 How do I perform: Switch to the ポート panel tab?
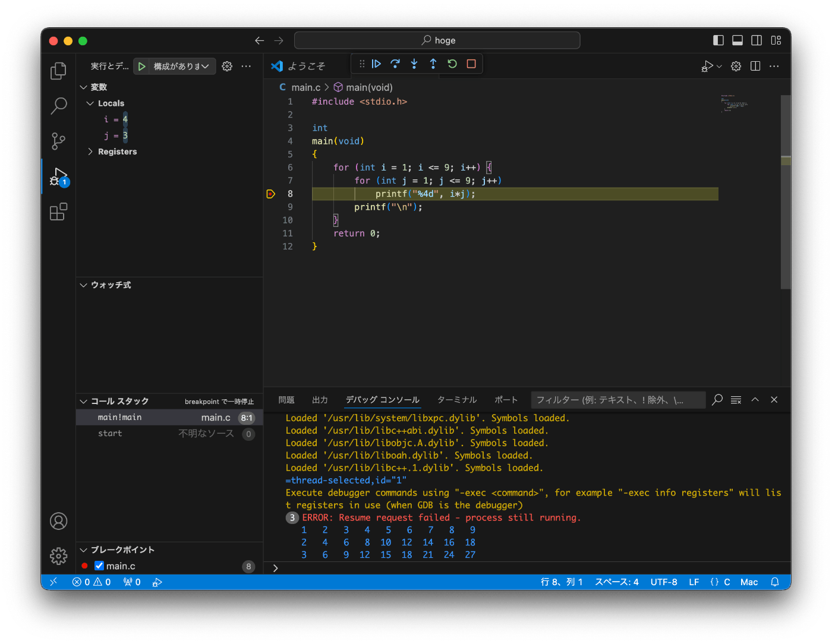[506, 400]
